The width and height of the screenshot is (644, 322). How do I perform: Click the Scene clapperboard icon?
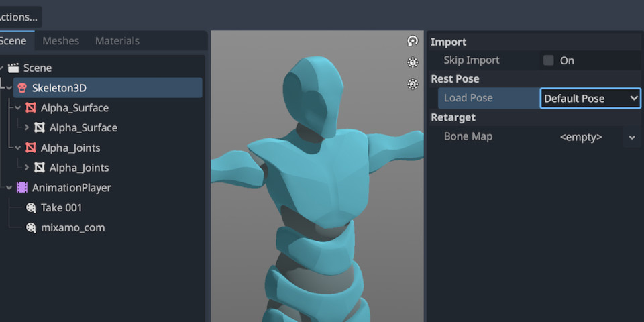[x=13, y=68]
